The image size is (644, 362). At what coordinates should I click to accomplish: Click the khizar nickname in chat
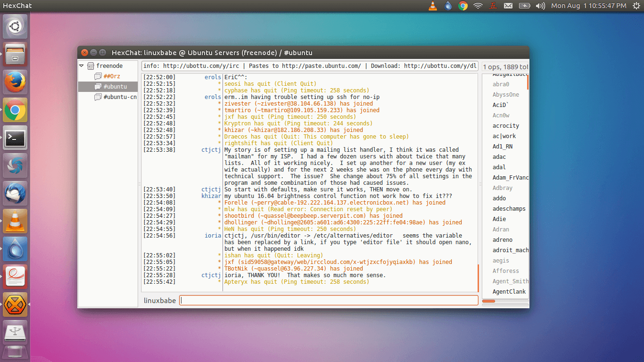click(211, 196)
